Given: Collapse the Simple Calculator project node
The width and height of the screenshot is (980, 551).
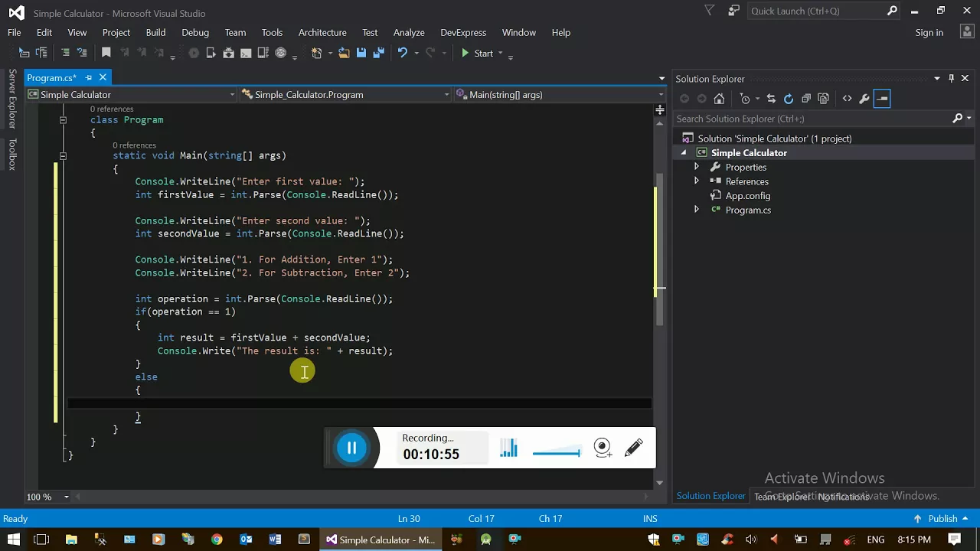Looking at the screenshot, I should pyautogui.click(x=684, y=153).
